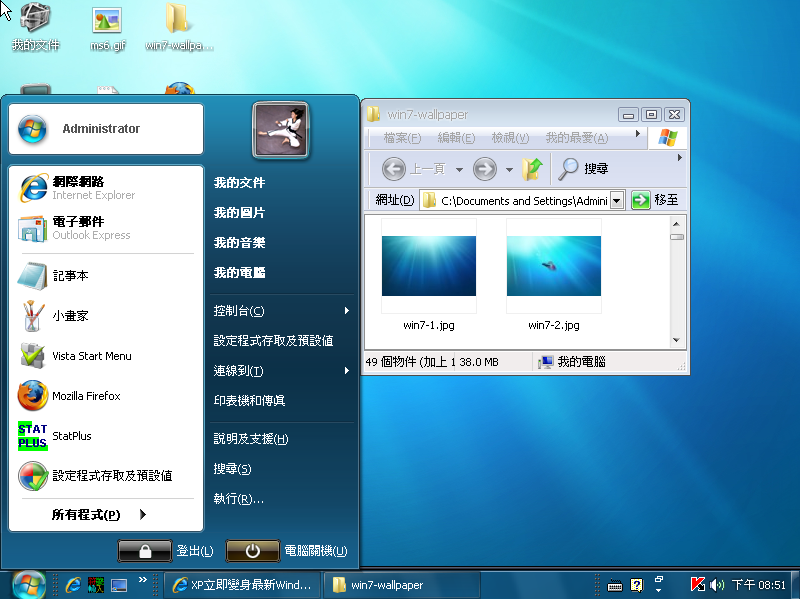The width and height of the screenshot is (800, 599).
Task: Open 我的文件 desktop icon
Action: pos(35,27)
